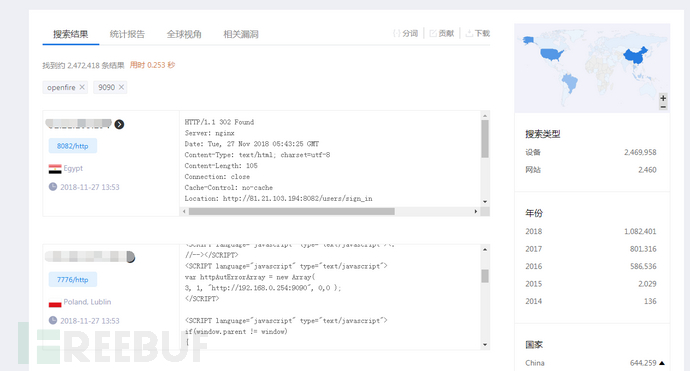Click the 贡献 button
Viewport: 690px width, 371px height.
tap(441, 33)
